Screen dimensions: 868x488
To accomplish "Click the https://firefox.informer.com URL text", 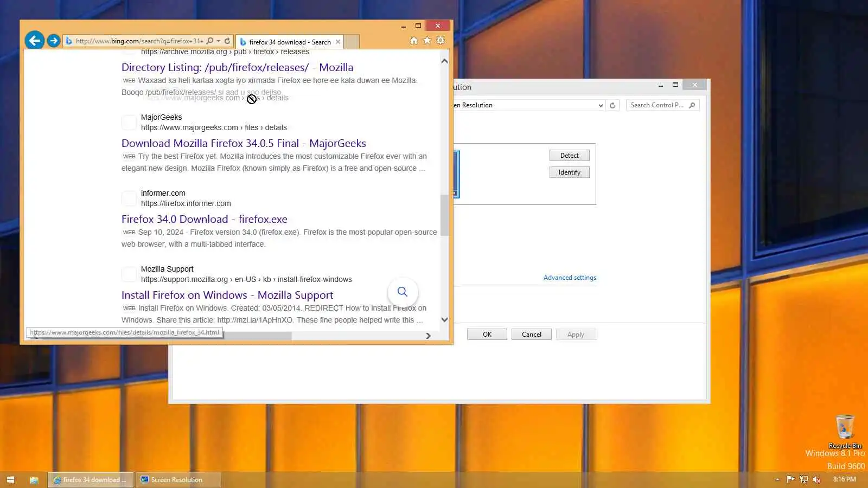I will point(186,203).
